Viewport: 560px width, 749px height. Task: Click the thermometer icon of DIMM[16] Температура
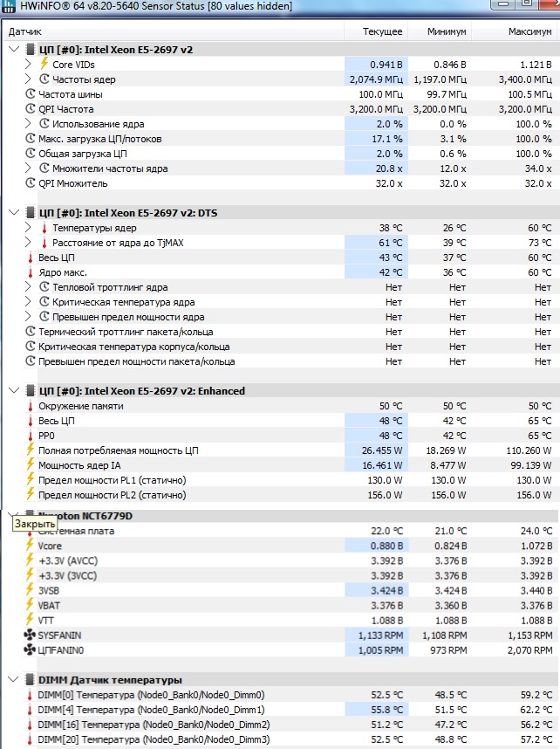click(30, 725)
